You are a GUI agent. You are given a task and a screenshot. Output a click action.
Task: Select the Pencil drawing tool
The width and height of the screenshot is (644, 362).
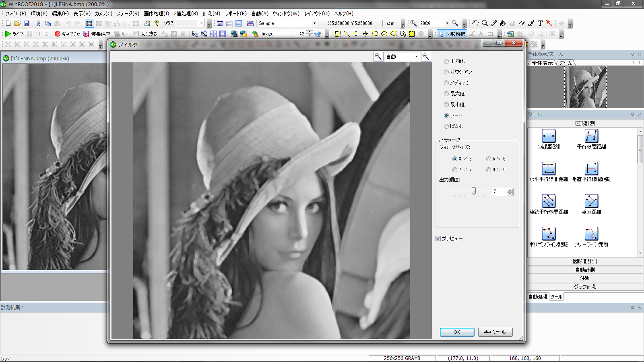(494, 23)
